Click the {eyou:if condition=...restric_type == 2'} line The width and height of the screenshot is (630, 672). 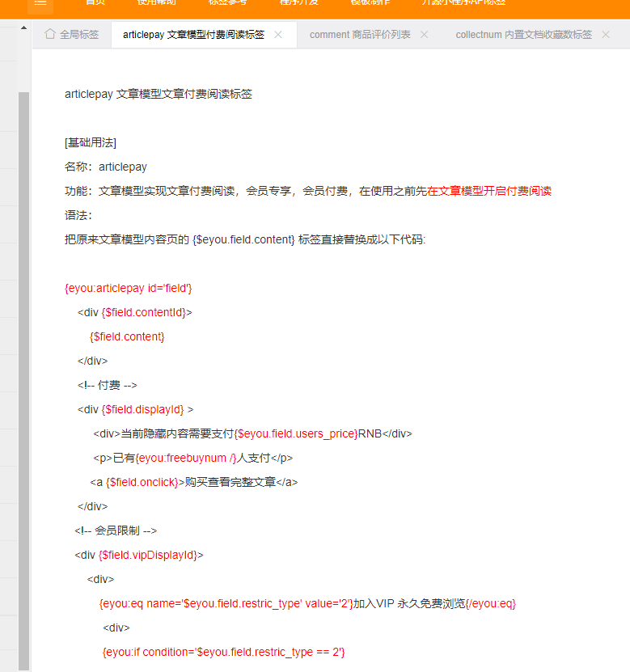[224, 653]
